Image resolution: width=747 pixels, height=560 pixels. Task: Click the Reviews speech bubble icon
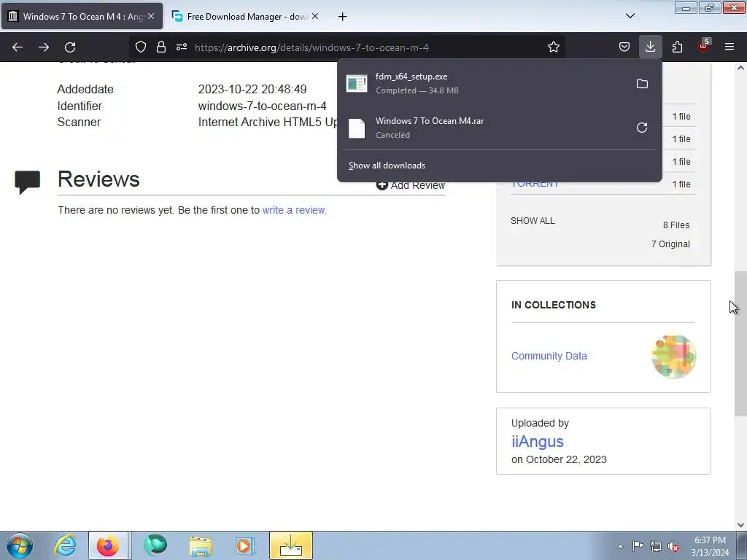[x=28, y=182]
